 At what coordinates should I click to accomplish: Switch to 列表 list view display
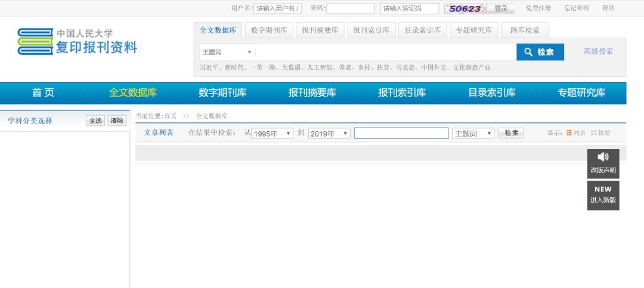(x=575, y=133)
